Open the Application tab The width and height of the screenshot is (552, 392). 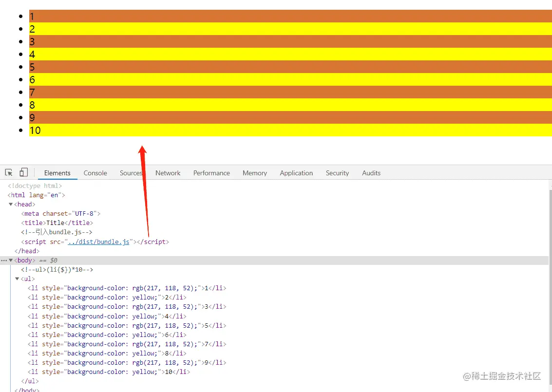(296, 173)
